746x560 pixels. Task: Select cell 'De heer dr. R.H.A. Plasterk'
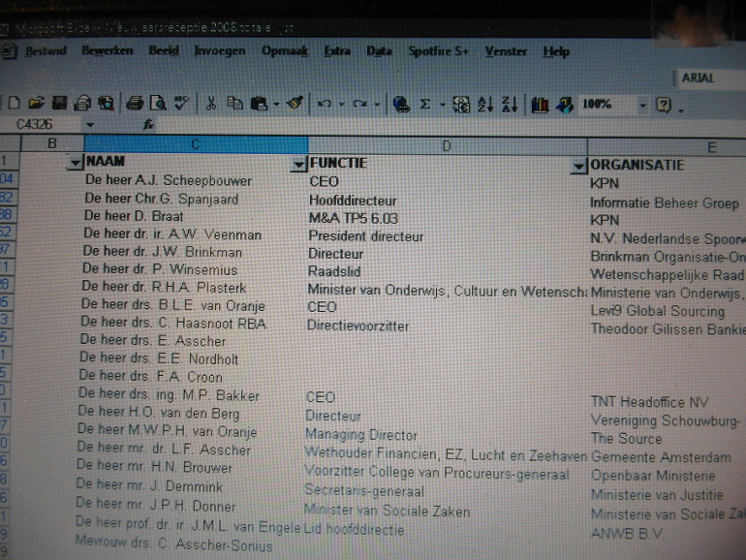pyautogui.click(x=194, y=288)
